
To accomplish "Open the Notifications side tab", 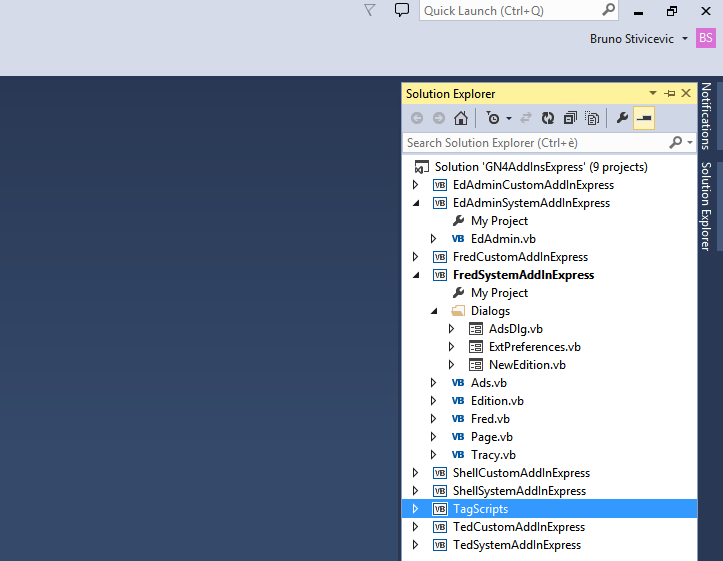I will click(706, 116).
